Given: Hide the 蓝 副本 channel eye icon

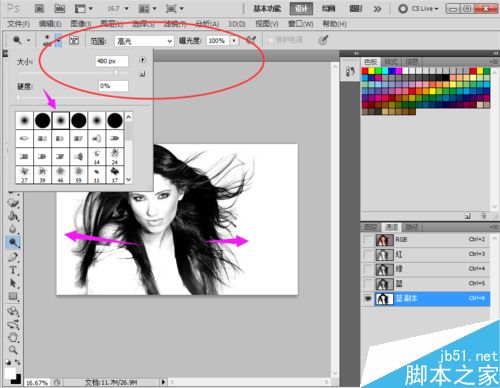Looking at the screenshot, I should pos(368,299).
